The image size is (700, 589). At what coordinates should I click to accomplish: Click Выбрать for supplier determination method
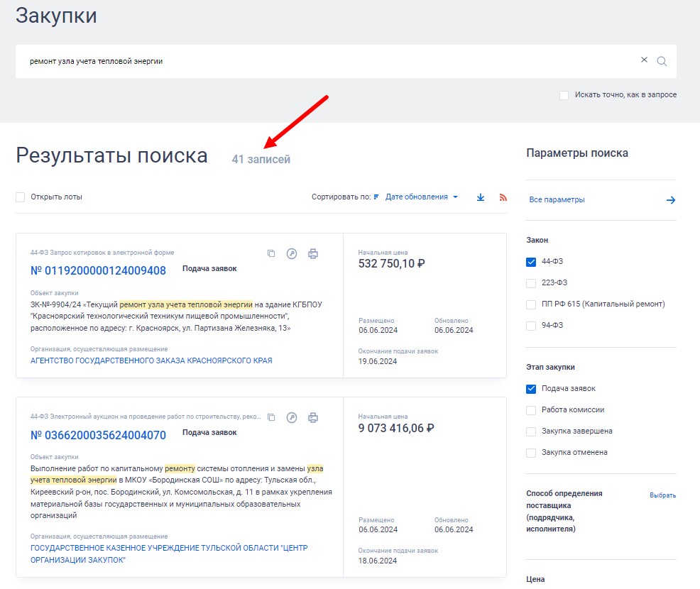click(662, 495)
